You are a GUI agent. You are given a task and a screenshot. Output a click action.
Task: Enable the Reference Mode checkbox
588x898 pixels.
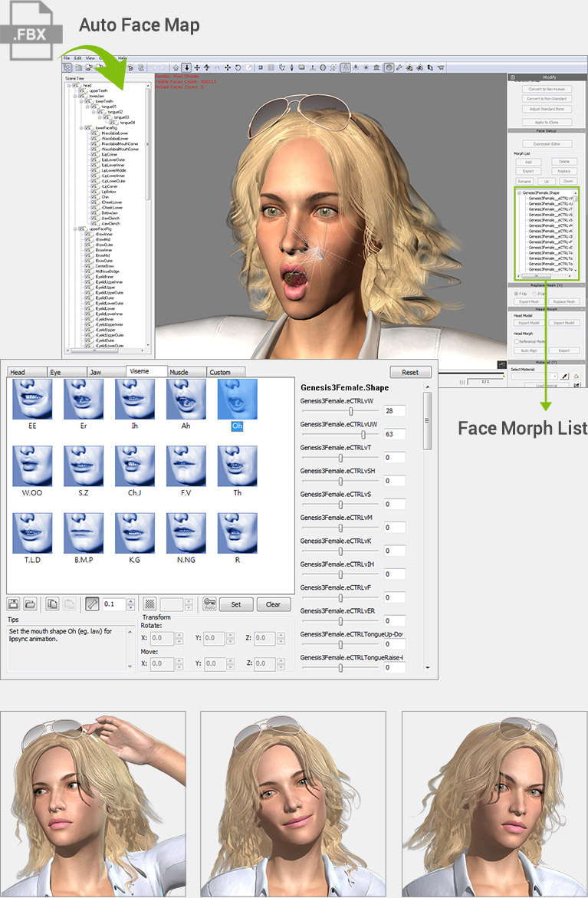click(515, 341)
